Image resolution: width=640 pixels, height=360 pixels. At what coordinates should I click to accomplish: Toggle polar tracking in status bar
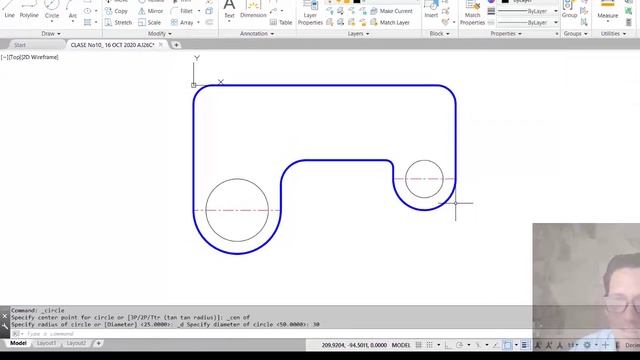[459, 345]
